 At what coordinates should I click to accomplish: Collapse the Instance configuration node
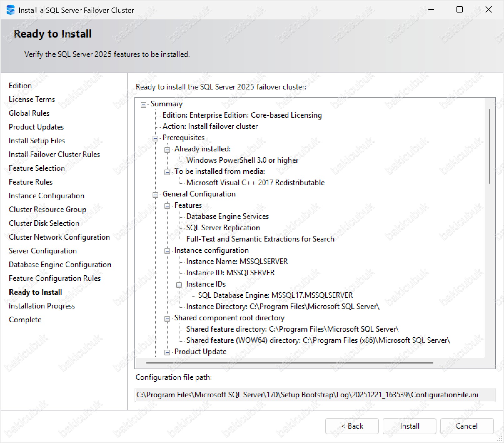tap(167, 251)
